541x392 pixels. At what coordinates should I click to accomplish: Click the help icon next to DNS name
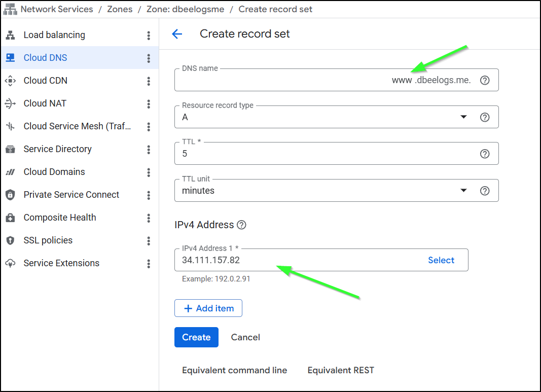[485, 80]
